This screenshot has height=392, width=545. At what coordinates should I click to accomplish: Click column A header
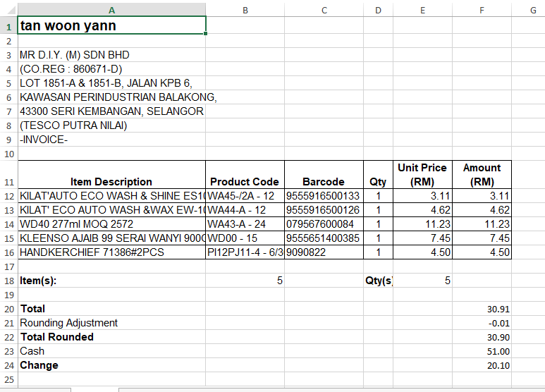(x=111, y=11)
